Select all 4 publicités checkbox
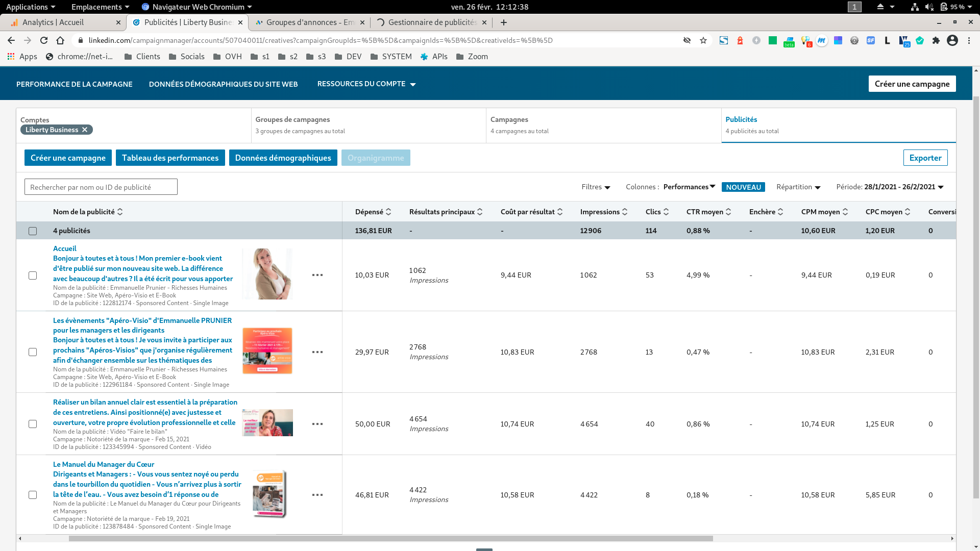 point(33,231)
